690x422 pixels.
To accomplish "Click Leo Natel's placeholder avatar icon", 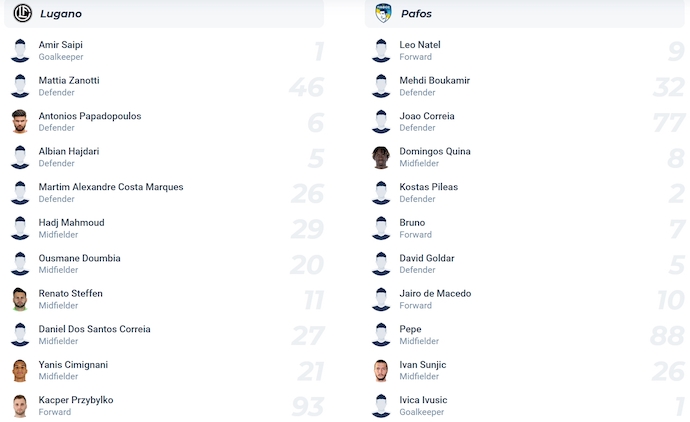I will (381, 51).
